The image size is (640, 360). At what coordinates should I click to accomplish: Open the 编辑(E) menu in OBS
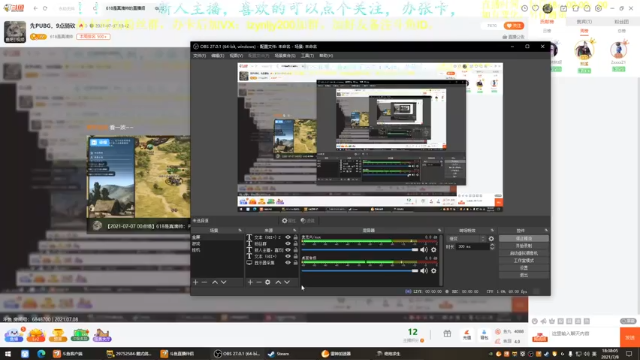(x=218, y=56)
